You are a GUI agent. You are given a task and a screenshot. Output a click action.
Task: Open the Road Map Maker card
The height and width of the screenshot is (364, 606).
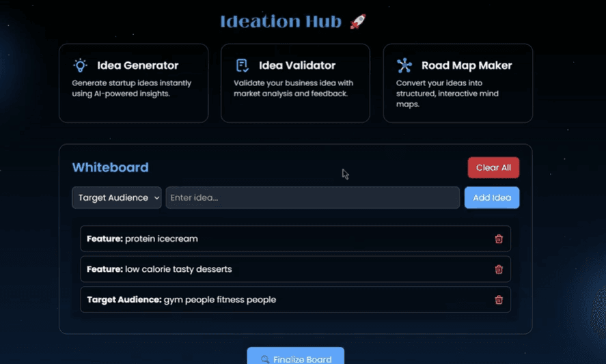(x=458, y=83)
